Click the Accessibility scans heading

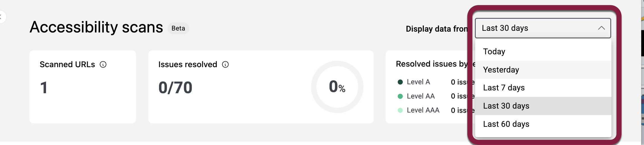(x=96, y=27)
